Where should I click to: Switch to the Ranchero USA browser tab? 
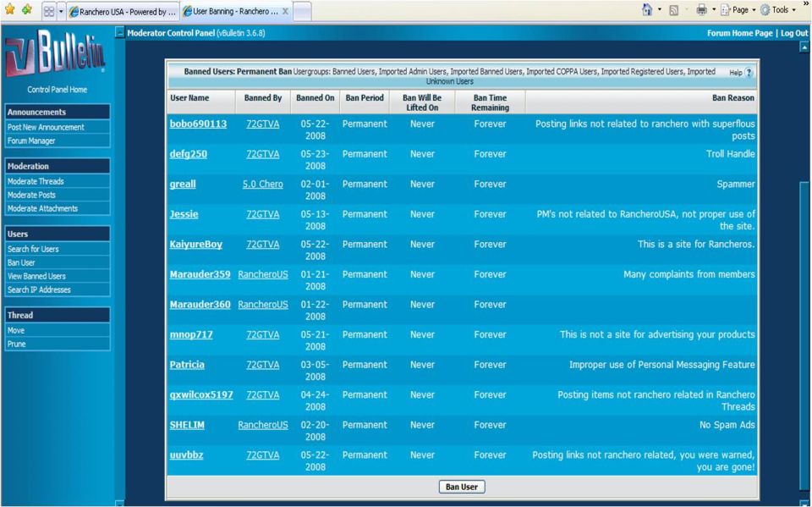tap(123, 11)
